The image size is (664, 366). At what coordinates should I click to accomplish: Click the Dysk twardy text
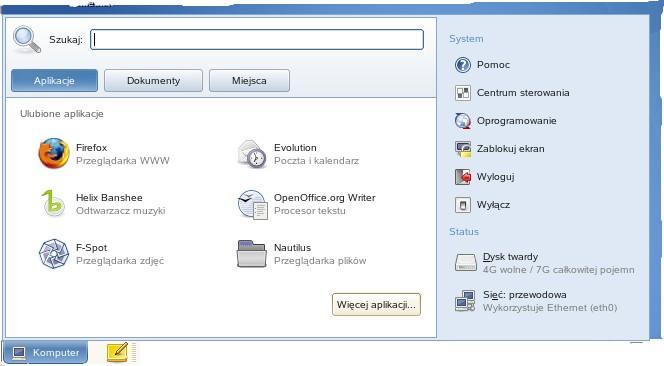(510, 257)
